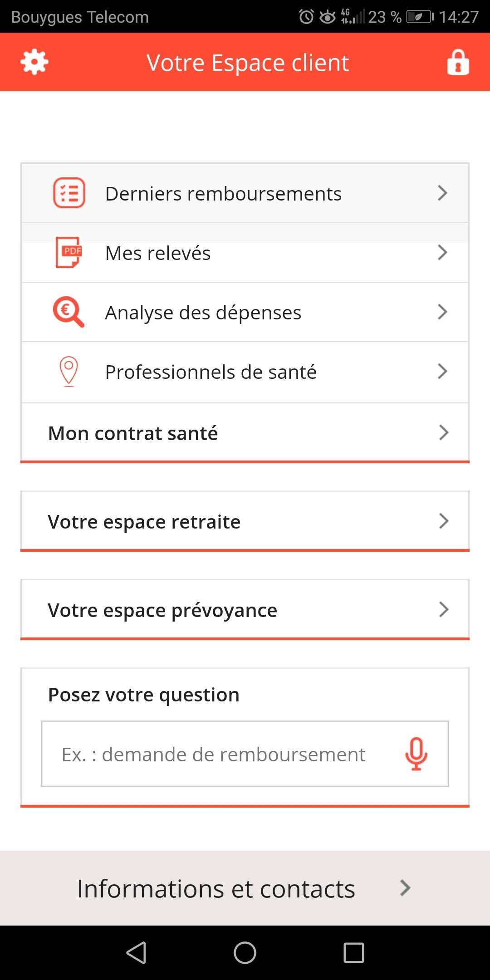
Task: Expand the Mon contrat santé section
Action: (245, 433)
